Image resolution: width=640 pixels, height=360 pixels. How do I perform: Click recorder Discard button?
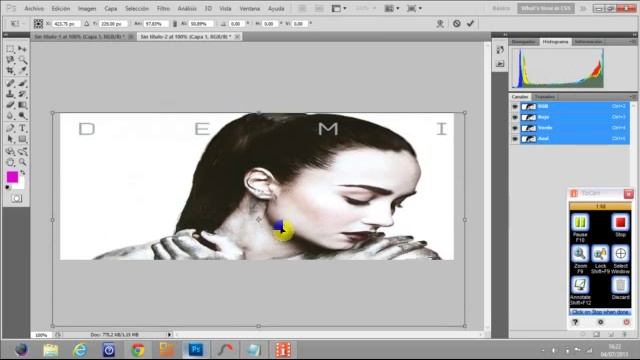620,286
